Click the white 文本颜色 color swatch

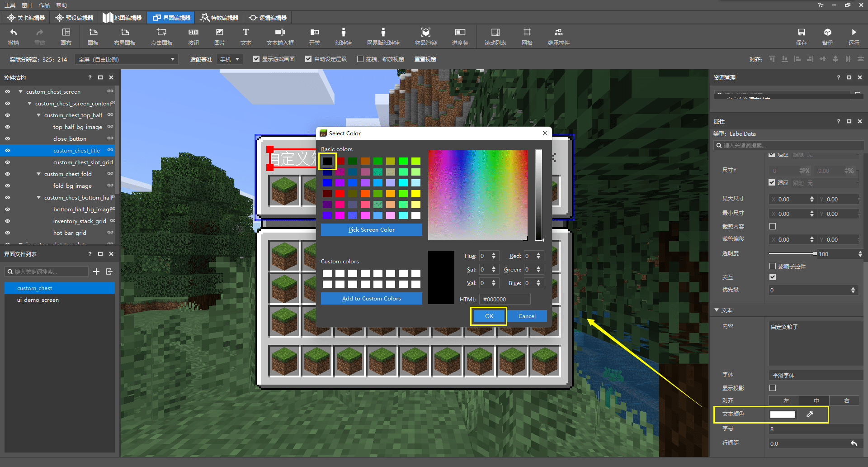[783, 415]
